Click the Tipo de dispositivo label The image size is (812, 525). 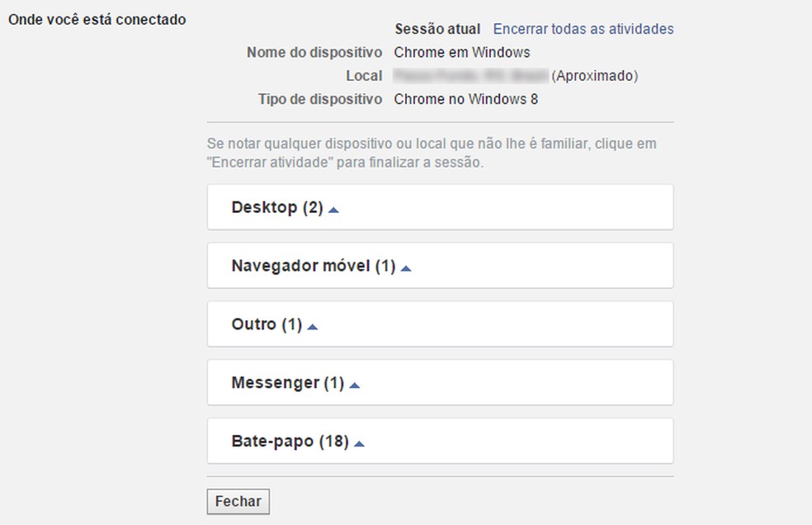pos(320,100)
